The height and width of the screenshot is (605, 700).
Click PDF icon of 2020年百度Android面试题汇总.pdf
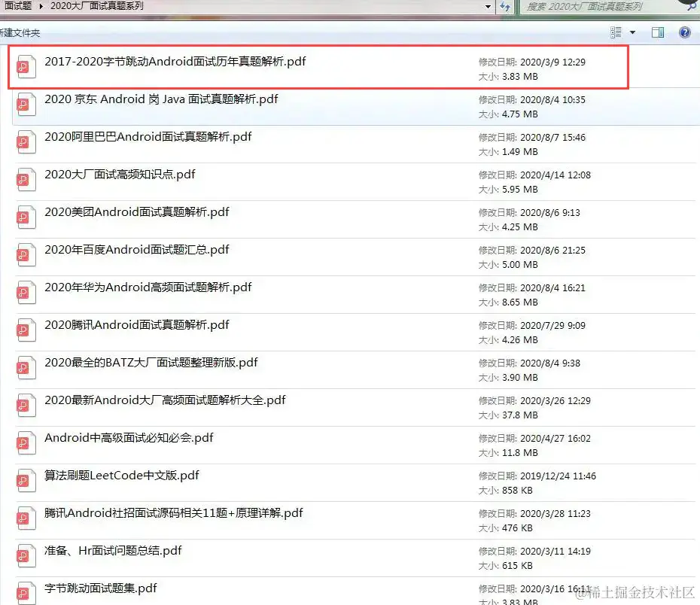tap(26, 255)
